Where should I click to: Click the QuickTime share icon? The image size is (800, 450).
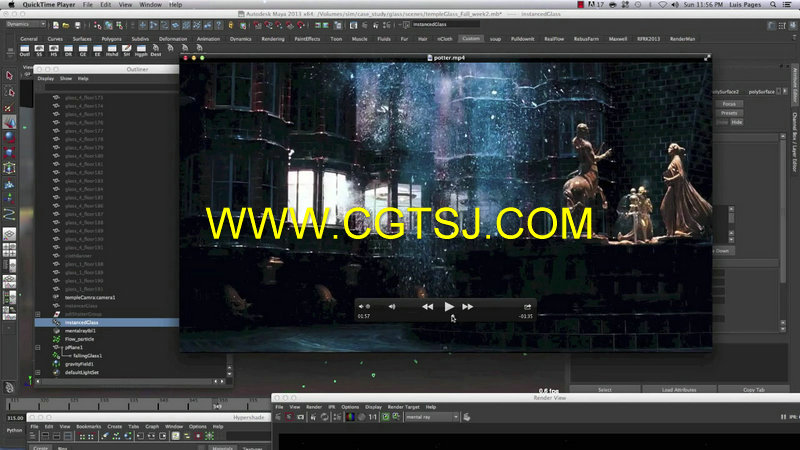pyautogui.click(x=527, y=307)
